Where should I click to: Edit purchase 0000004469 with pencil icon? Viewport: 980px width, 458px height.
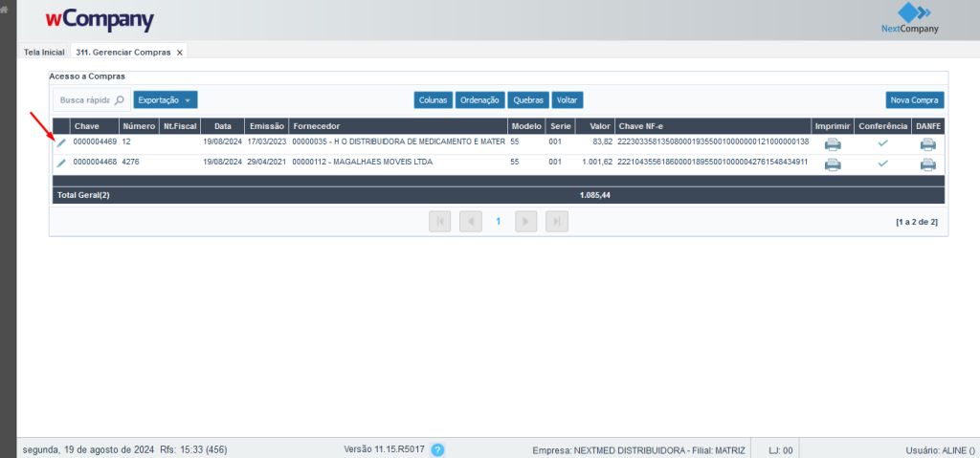click(61, 142)
